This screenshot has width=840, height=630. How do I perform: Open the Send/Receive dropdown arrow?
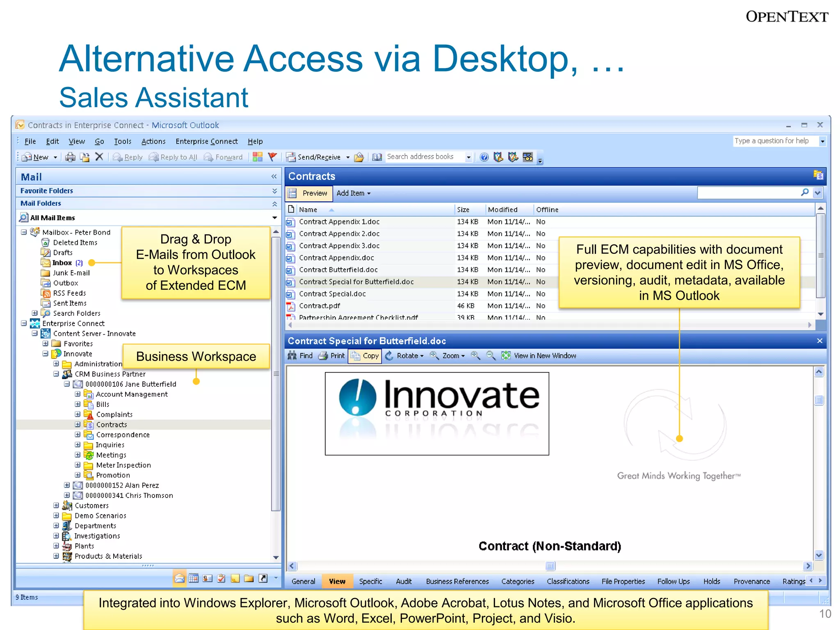click(348, 157)
